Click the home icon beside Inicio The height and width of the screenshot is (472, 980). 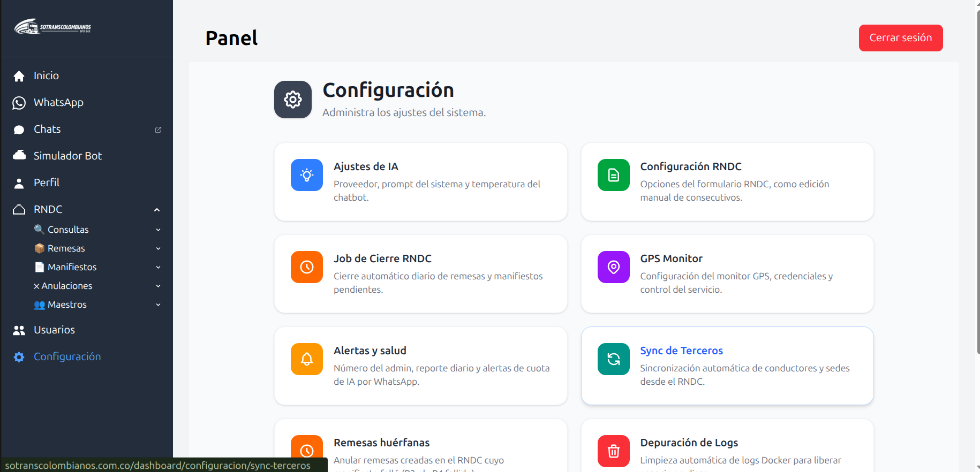click(x=19, y=76)
